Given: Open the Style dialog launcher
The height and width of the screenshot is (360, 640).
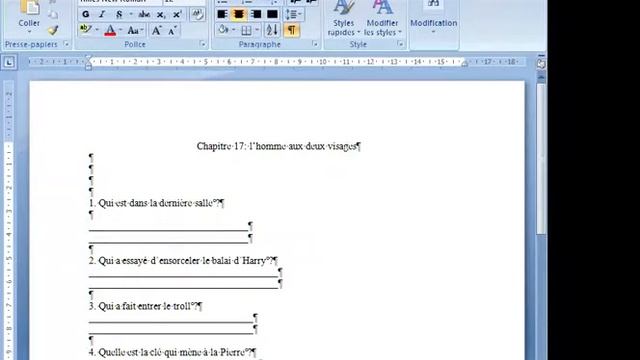Looking at the screenshot, I should pos(400,44).
